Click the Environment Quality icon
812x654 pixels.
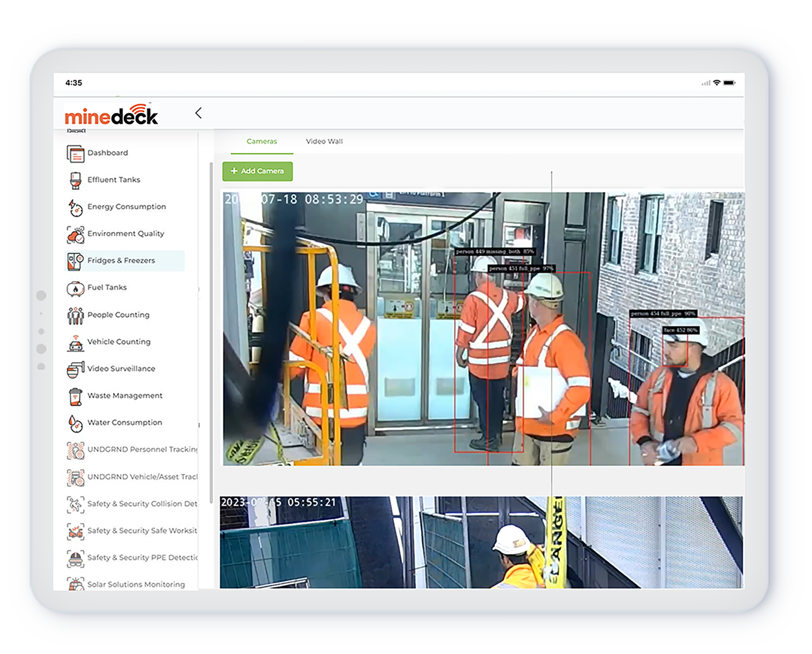pyautogui.click(x=75, y=234)
